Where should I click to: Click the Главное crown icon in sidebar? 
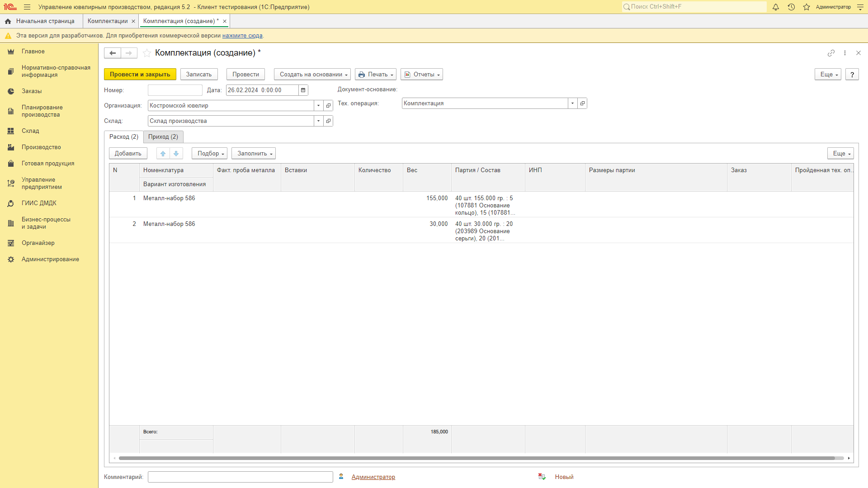11,52
